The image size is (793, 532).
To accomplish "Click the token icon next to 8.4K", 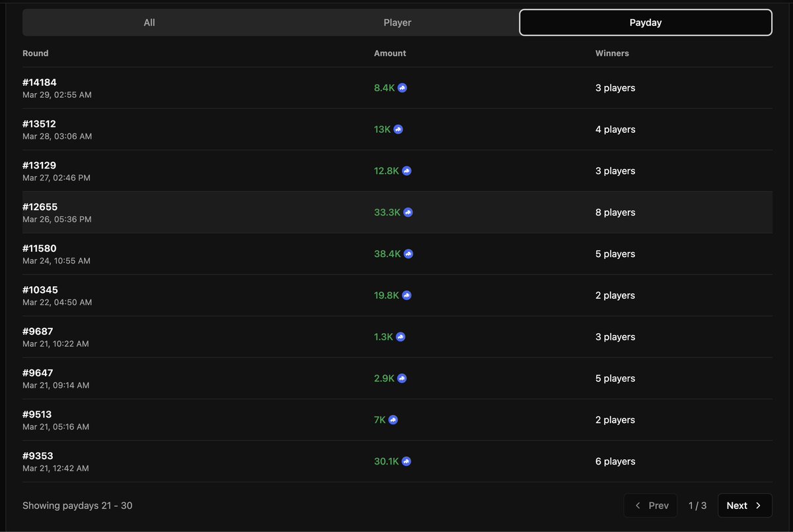I will click(402, 88).
